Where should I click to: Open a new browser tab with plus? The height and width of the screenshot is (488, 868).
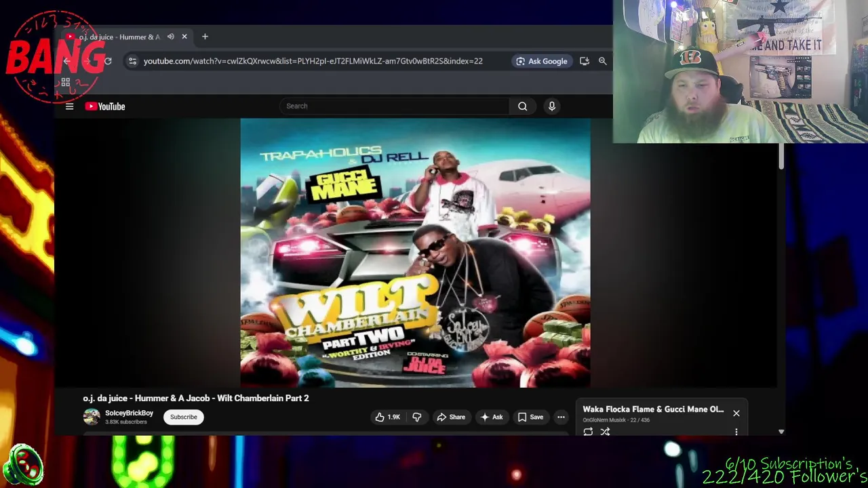(205, 37)
